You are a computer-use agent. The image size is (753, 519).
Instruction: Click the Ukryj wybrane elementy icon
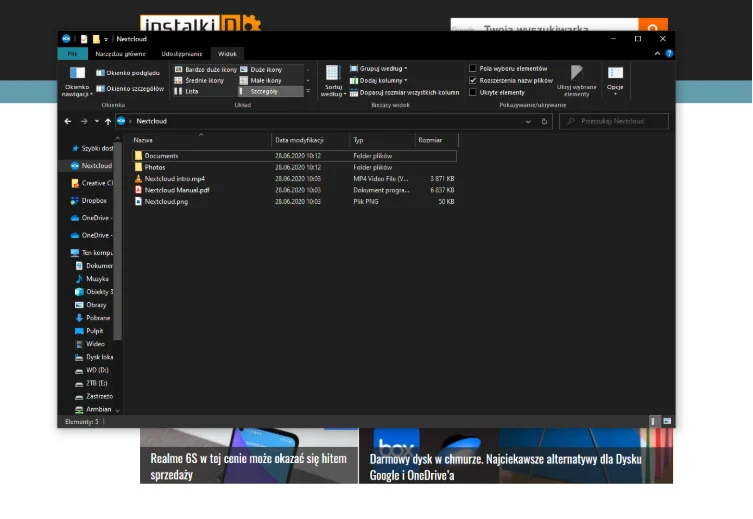577,73
